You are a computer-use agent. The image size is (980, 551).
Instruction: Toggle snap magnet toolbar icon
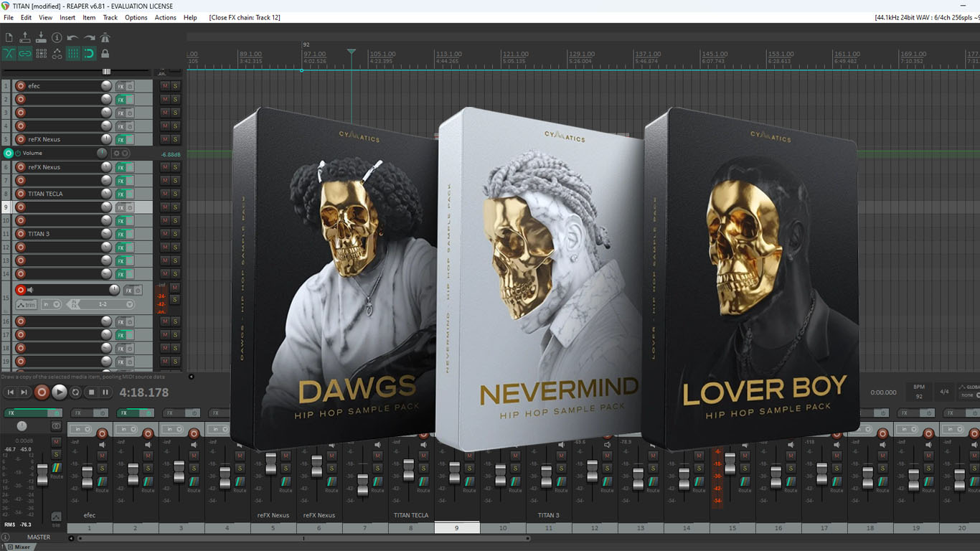tap(89, 54)
